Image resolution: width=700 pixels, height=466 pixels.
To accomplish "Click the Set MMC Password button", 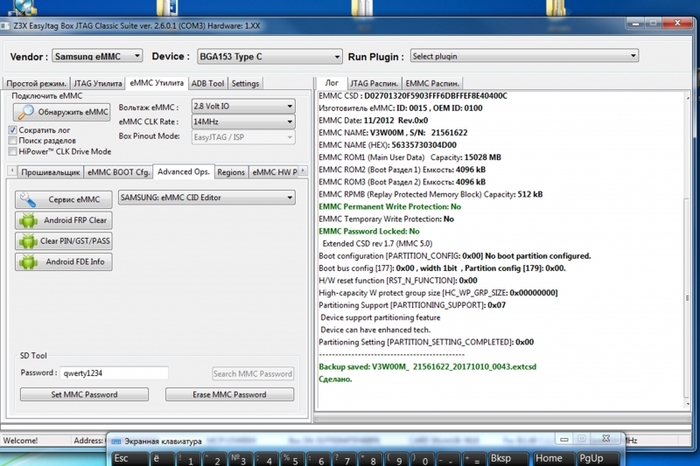I will click(x=87, y=394).
